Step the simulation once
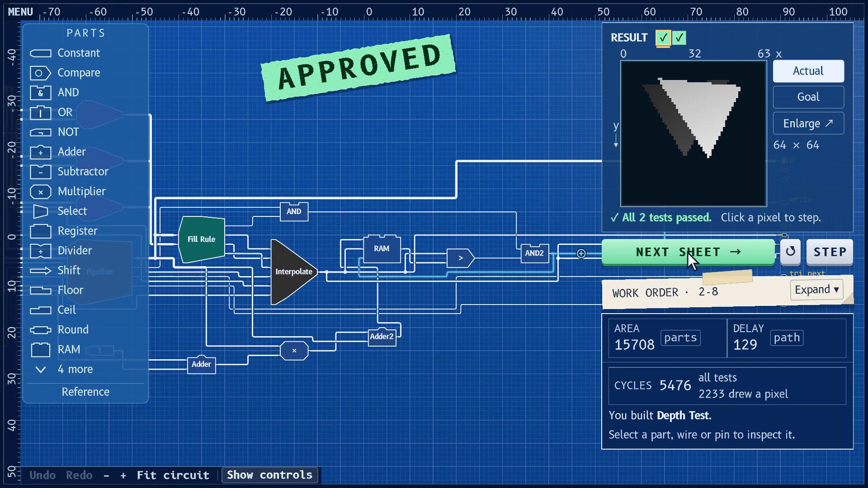Image resolution: width=868 pixels, height=488 pixels. (830, 252)
